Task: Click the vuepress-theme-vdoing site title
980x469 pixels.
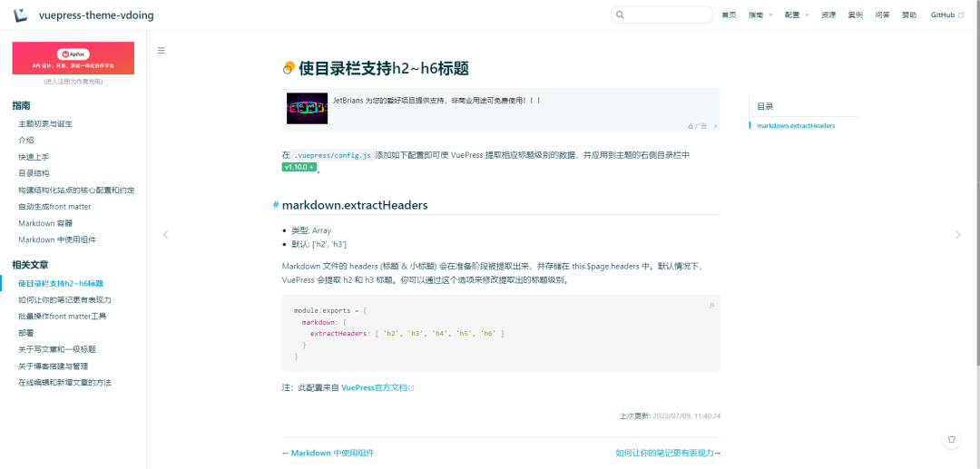Action: coord(96,15)
